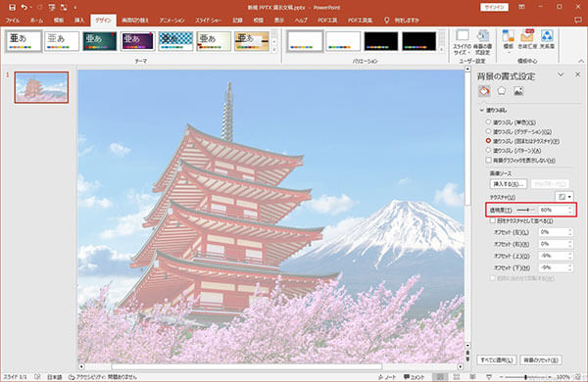Screen dimensions: 588x382
Task: Open the Picture pane tab icon
Action: [x=518, y=91]
